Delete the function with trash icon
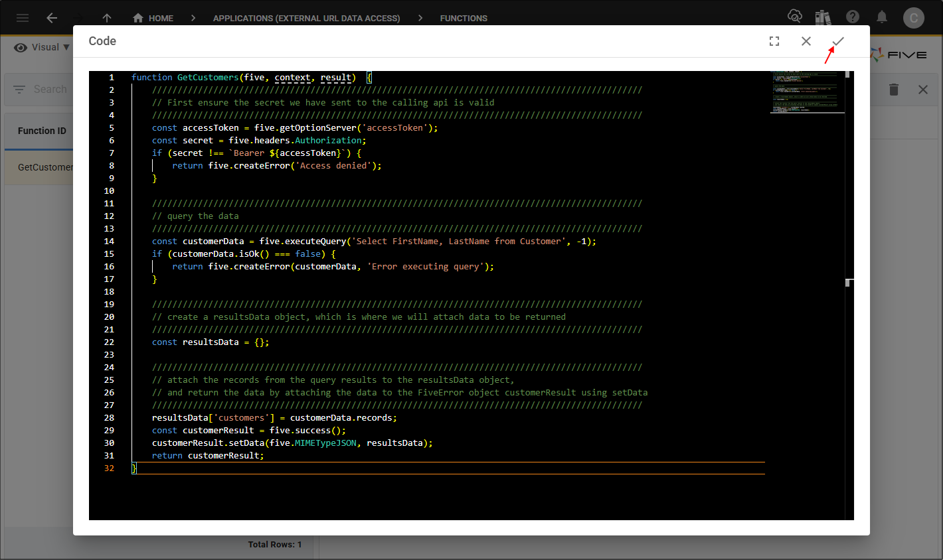The image size is (943, 560). 894,90
